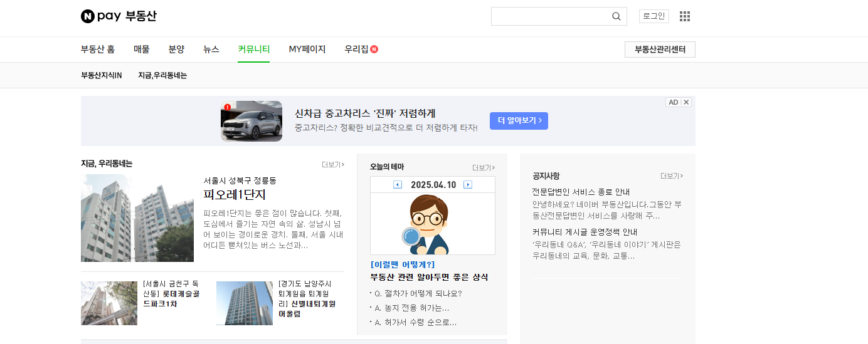Click ad headline 신차급 중고차리스
The height and width of the screenshot is (344, 868).
[x=365, y=113]
